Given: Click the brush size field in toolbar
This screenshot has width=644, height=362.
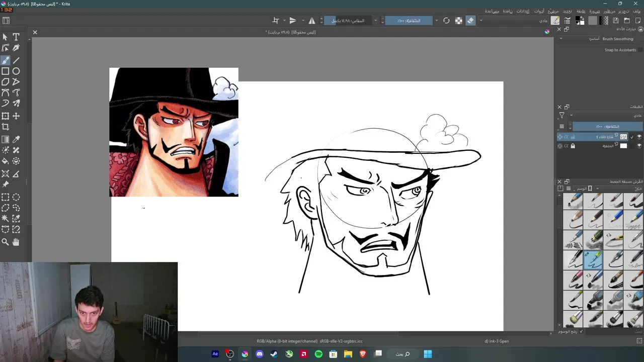Looking at the screenshot, I should [x=348, y=21].
